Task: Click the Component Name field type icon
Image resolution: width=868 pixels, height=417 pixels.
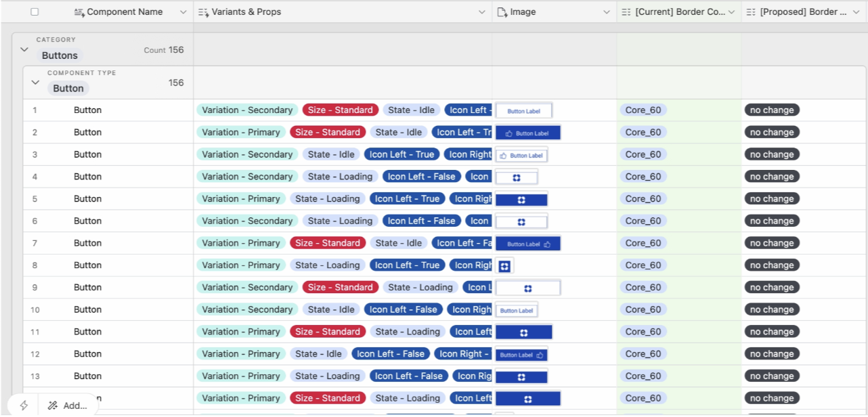Action: click(x=79, y=12)
